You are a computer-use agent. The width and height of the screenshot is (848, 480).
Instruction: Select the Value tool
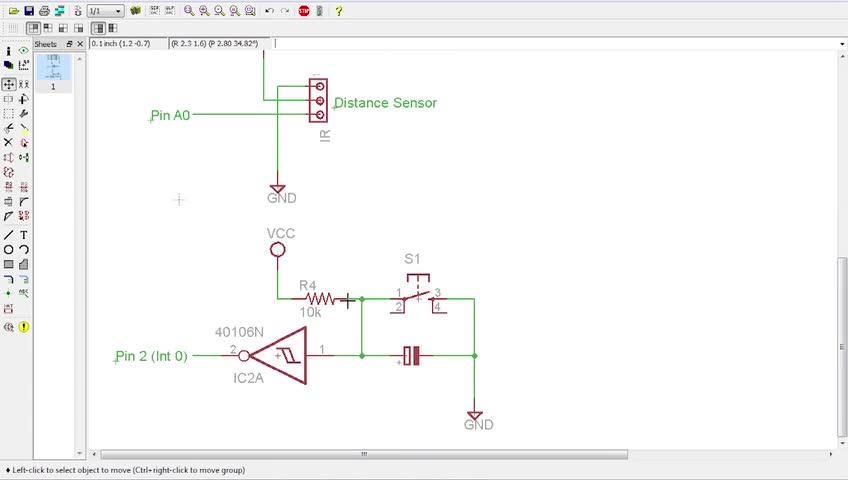(x=24, y=187)
